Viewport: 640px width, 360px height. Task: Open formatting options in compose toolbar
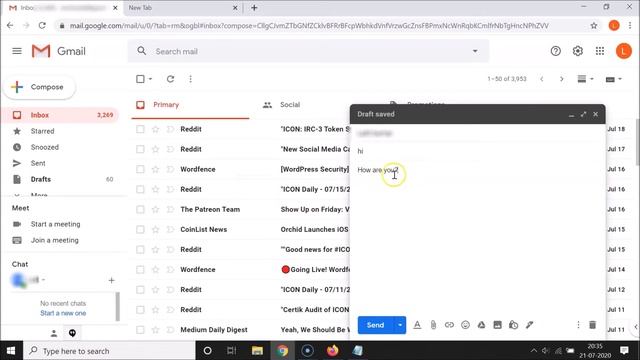click(417, 325)
